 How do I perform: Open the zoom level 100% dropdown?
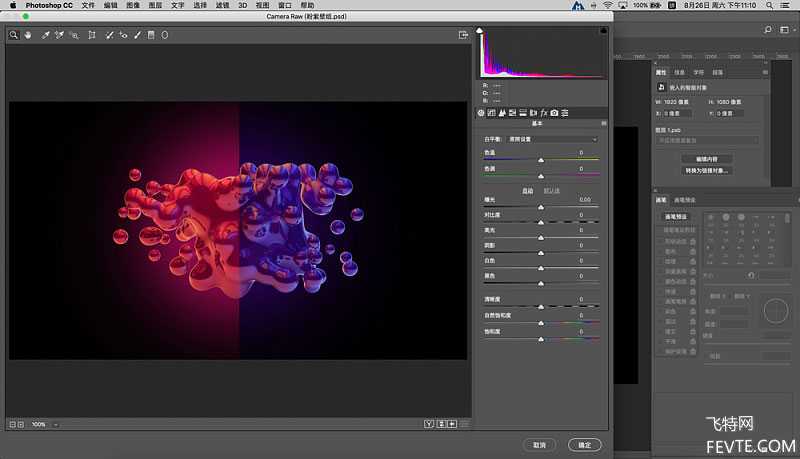41,424
